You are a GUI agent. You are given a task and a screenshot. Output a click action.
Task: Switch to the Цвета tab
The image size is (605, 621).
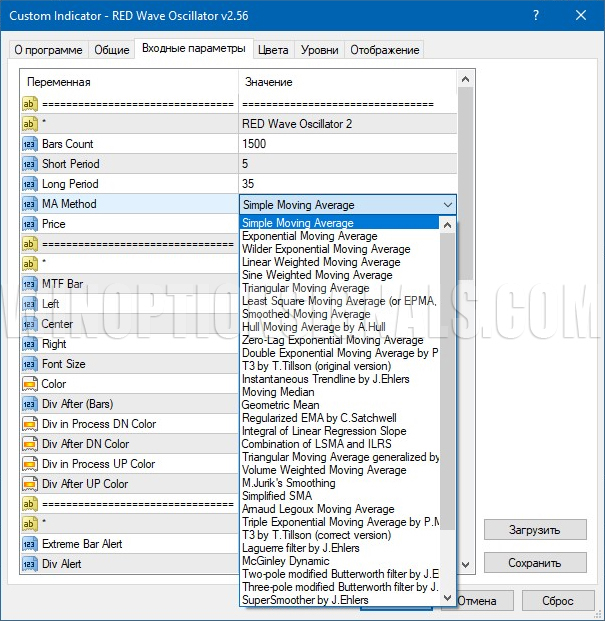coord(272,50)
